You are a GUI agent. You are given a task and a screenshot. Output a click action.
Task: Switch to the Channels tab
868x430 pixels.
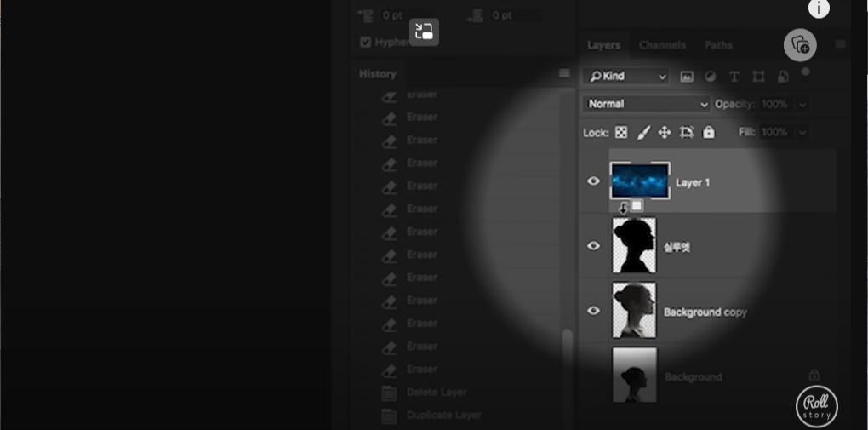pos(662,45)
